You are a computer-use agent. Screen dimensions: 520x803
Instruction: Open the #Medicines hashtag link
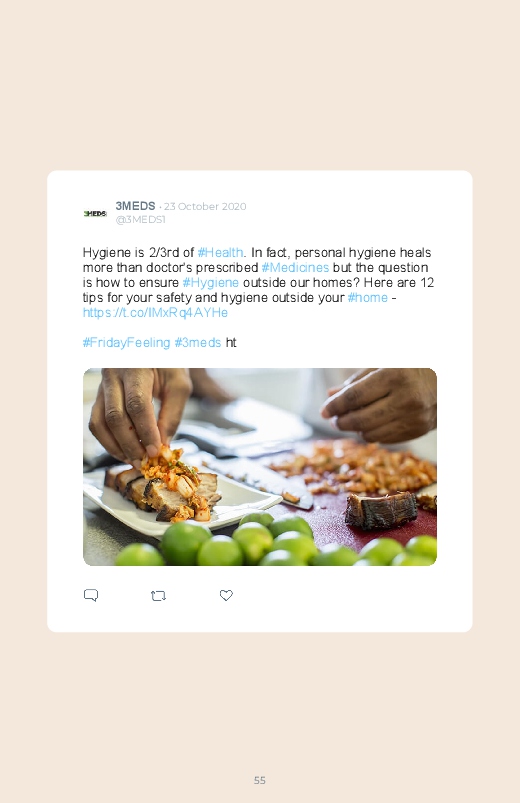(x=295, y=267)
